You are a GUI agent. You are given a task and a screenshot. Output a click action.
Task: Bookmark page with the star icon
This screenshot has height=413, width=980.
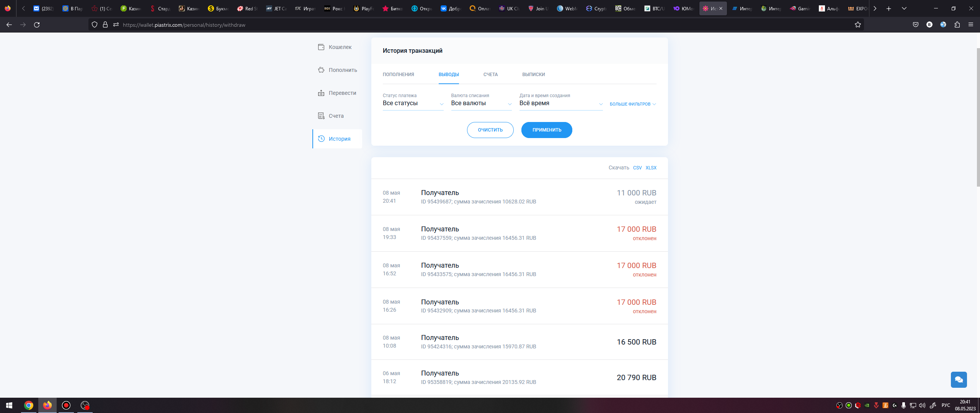(857, 25)
